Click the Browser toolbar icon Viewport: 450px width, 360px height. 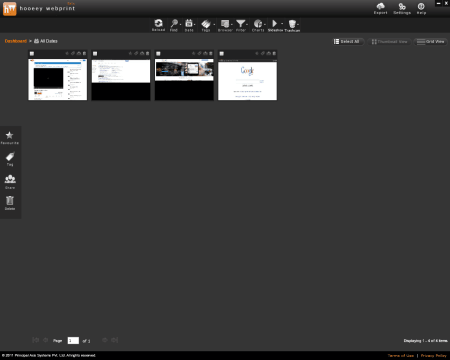[x=225, y=24]
